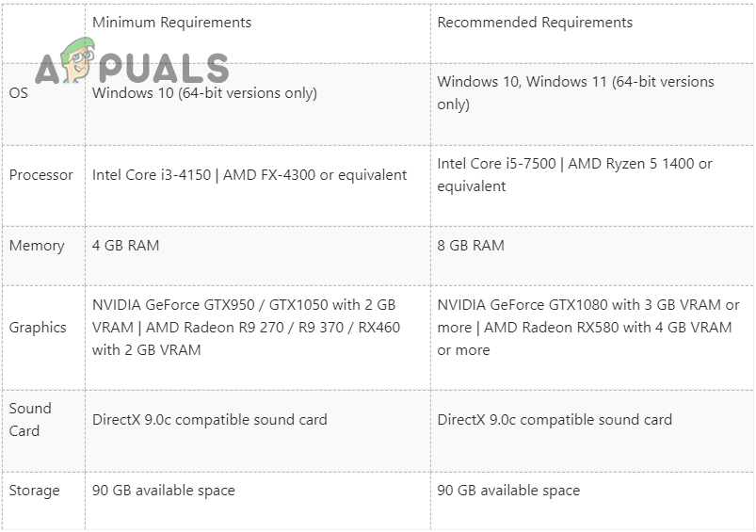This screenshot has height=532, width=756.
Task: Click the GTX1080 recommended graphics cell
Action: click(587, 328)
